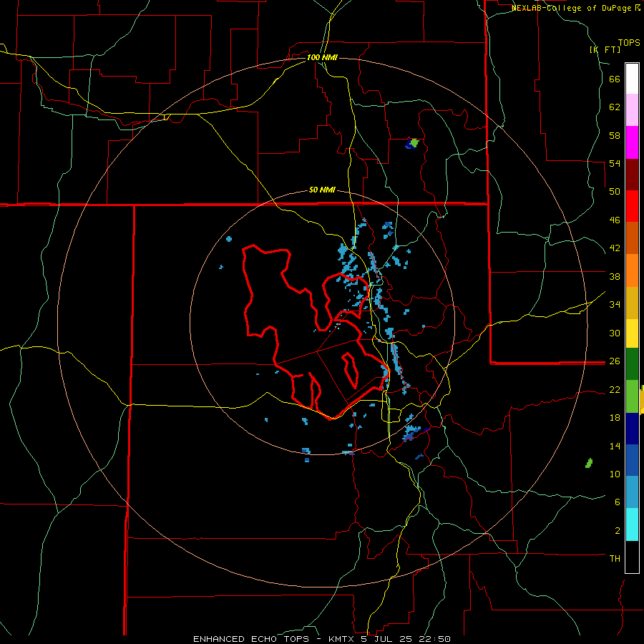Click the "46" legend value

[x=615, y=220]
